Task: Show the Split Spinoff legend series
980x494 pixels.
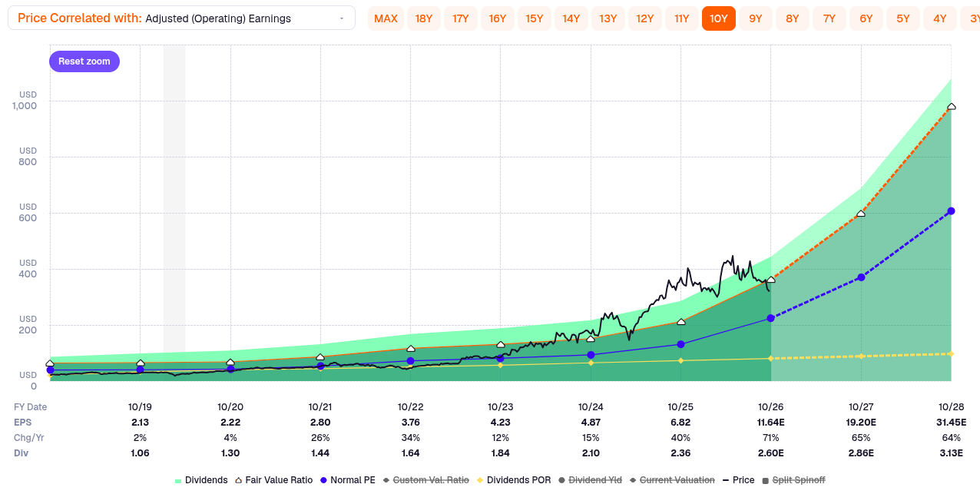Action: click(x=793, y=480)
